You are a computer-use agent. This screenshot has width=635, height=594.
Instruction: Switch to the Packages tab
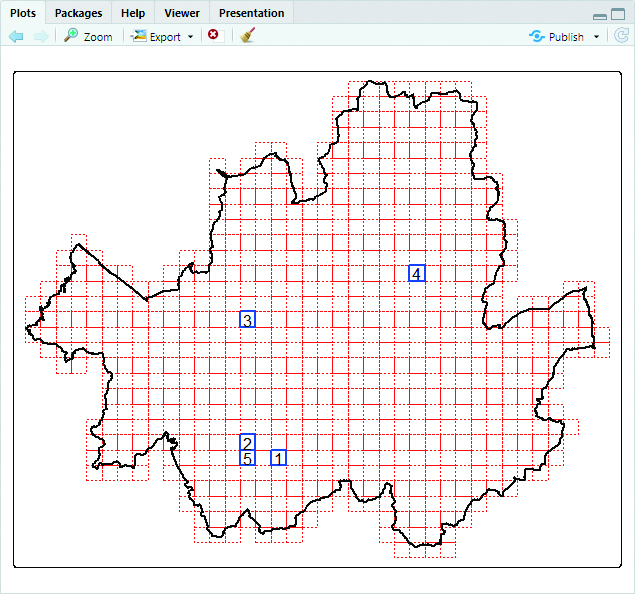78,13
